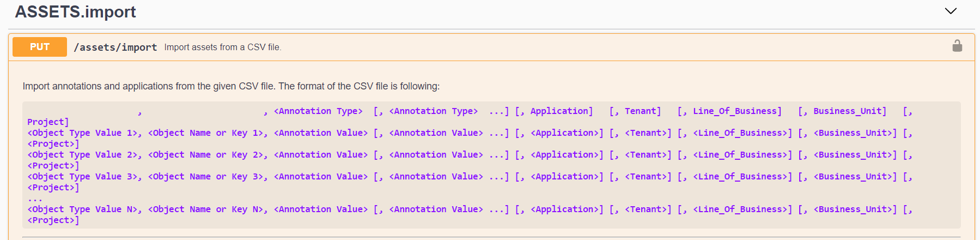Click the 'Import assets from a CSV file.' summary

click(223, 47)
